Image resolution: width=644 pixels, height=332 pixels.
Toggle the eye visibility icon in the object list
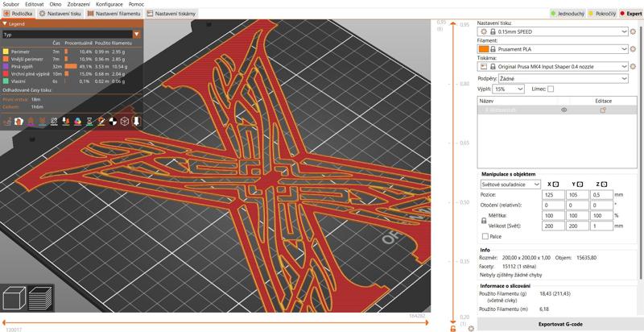564,110
